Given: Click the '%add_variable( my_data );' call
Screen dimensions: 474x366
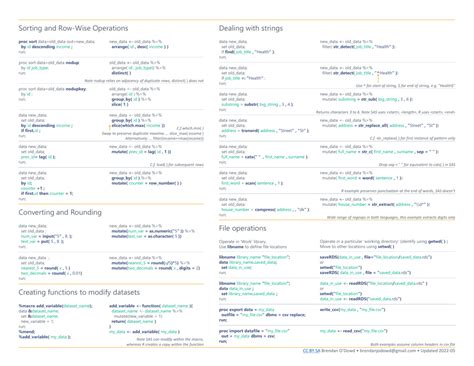Looking at the screenshot, I should tap(44, 337).
